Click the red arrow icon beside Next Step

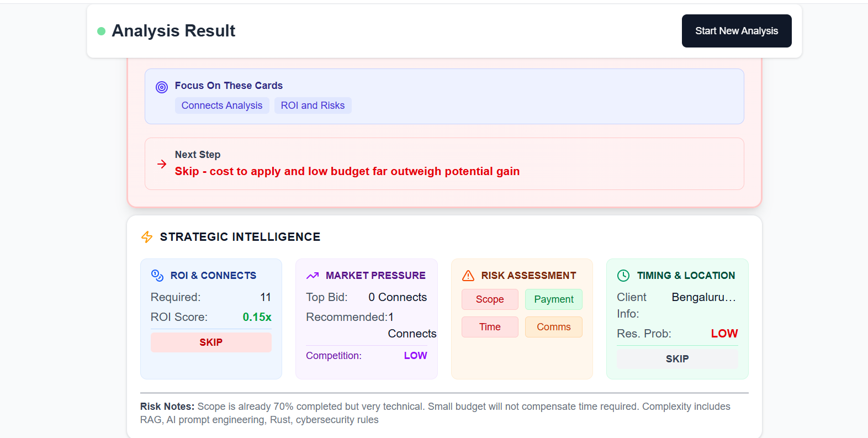point(162,164)
